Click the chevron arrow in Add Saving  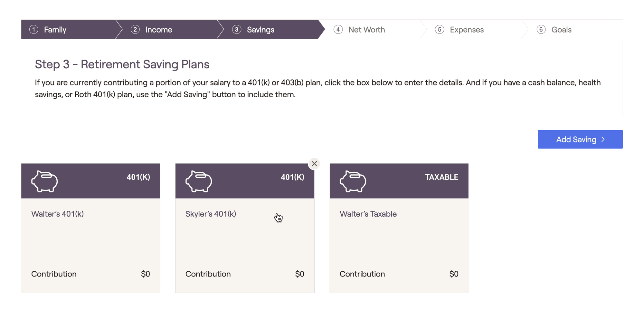[603, 140]
